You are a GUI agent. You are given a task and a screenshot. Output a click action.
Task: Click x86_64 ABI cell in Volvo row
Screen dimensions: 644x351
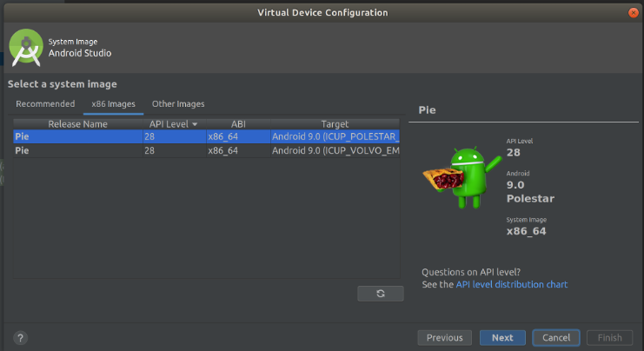238,150
